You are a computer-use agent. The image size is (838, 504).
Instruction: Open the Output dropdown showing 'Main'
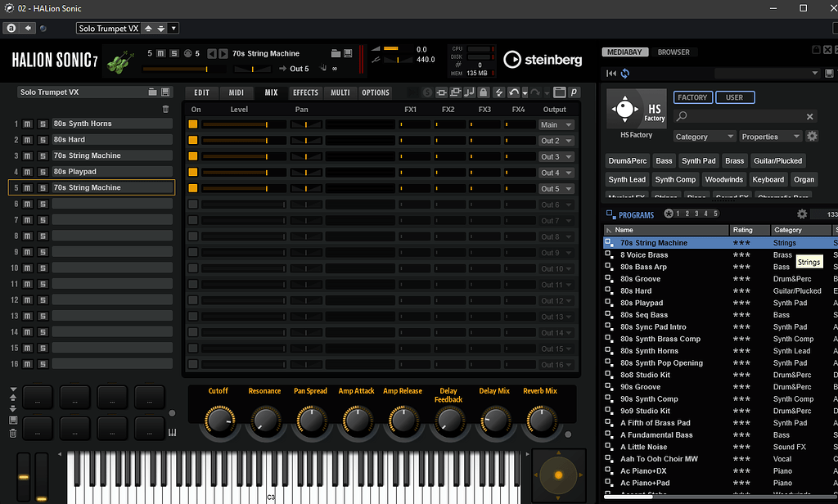556,124
